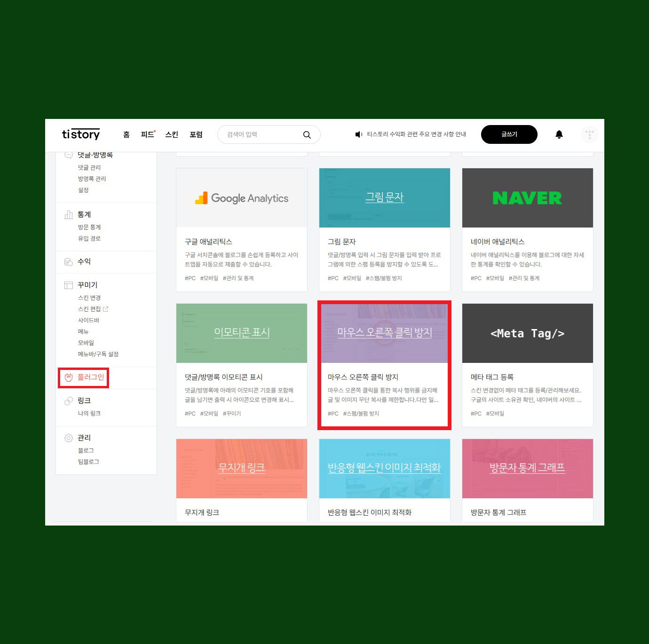This screenshot has width=649, height=644.
Task: Click #꾸미기 tag on 이모티콘 card
Action: click(232, 414)
